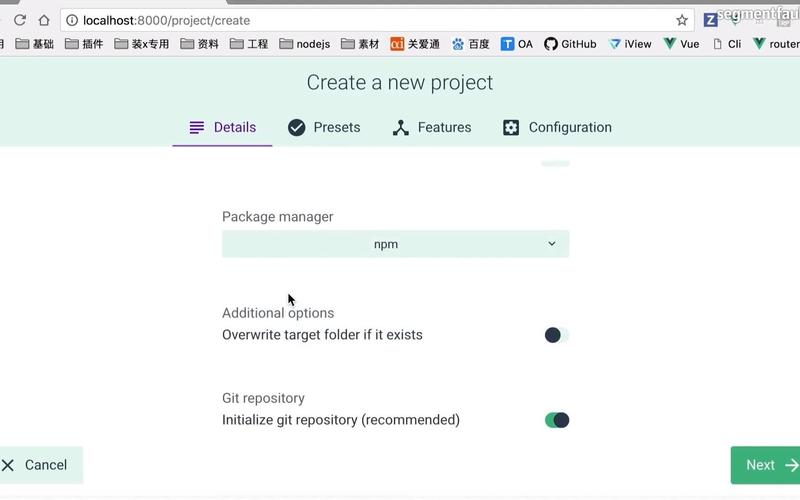
Task: Expand the nodejs bookmarks folder
Action: click(305, 44)
